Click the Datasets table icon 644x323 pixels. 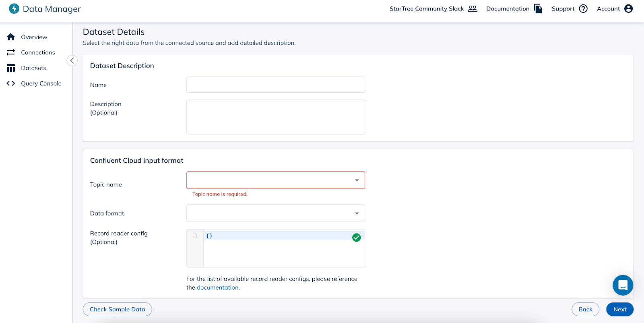[x=11, y=68]
